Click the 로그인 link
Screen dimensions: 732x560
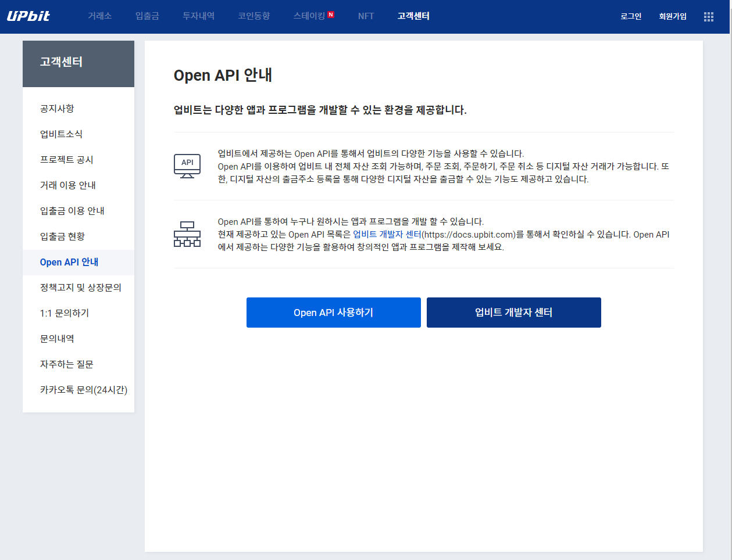[631, 16]
